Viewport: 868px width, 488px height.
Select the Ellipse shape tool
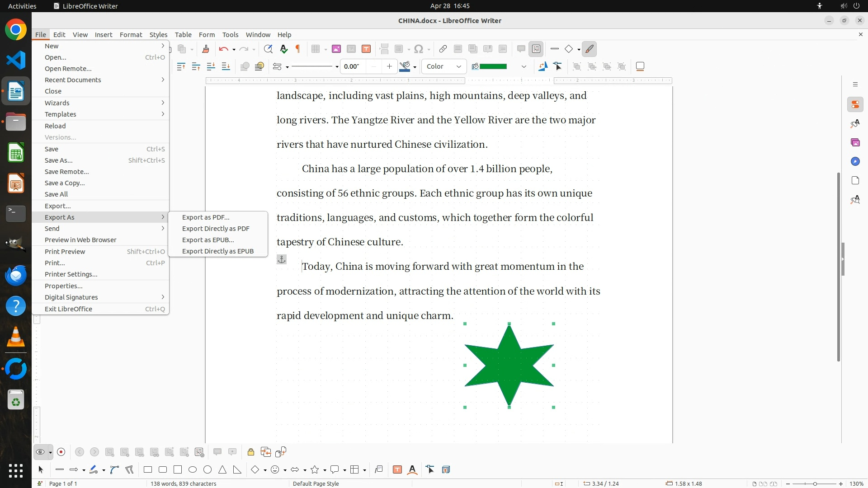point(193,470)
